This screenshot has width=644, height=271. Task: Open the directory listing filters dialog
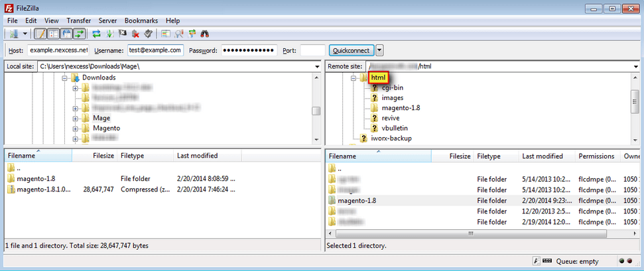(x=166, y=34)
